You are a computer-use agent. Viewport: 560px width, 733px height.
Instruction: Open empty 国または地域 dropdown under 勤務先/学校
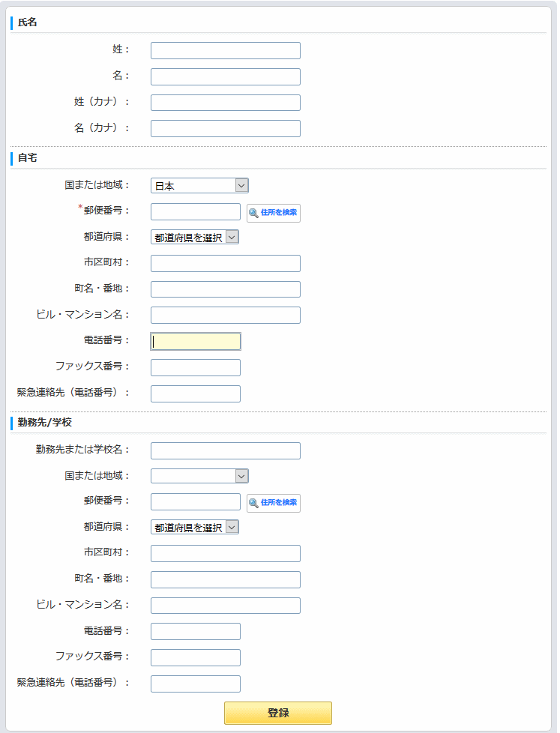click(x=199, y=476)
